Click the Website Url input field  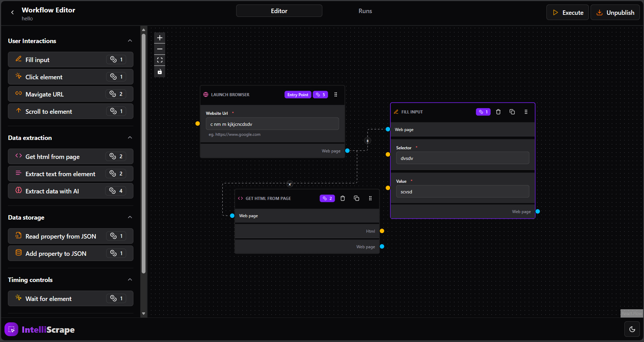point(272,123)
